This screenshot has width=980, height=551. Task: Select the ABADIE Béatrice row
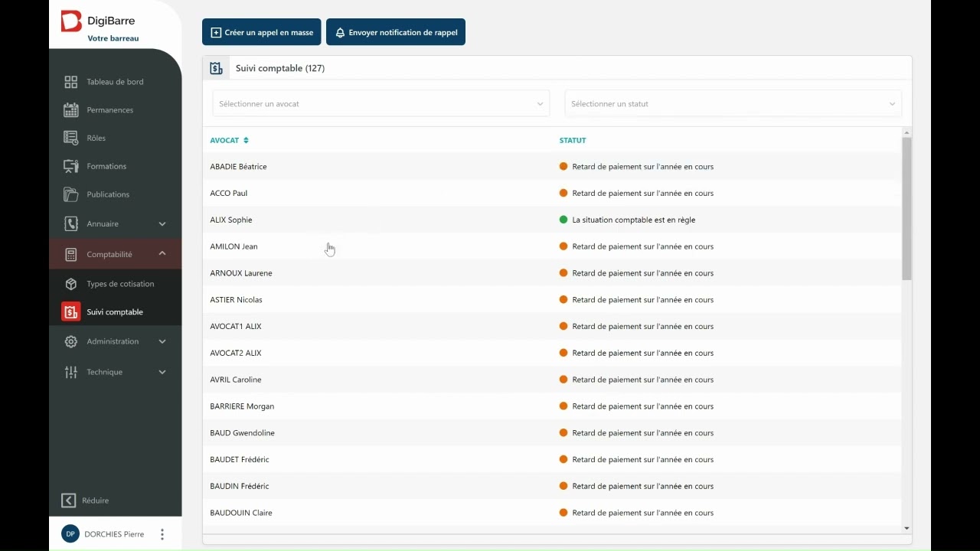(x=552, y=167)
